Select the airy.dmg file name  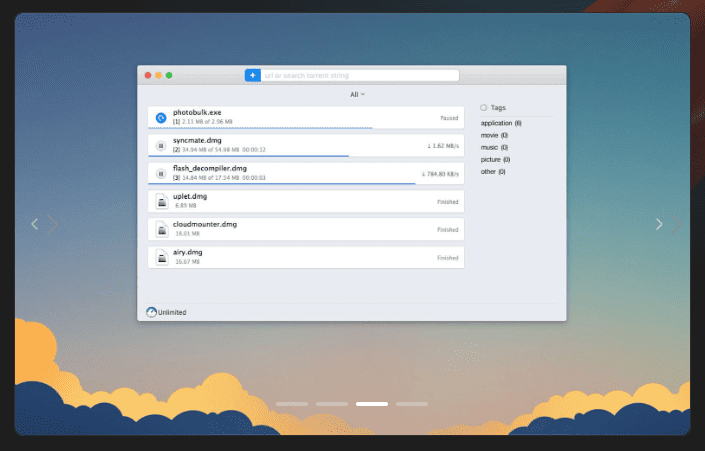[x=187, y=252]
